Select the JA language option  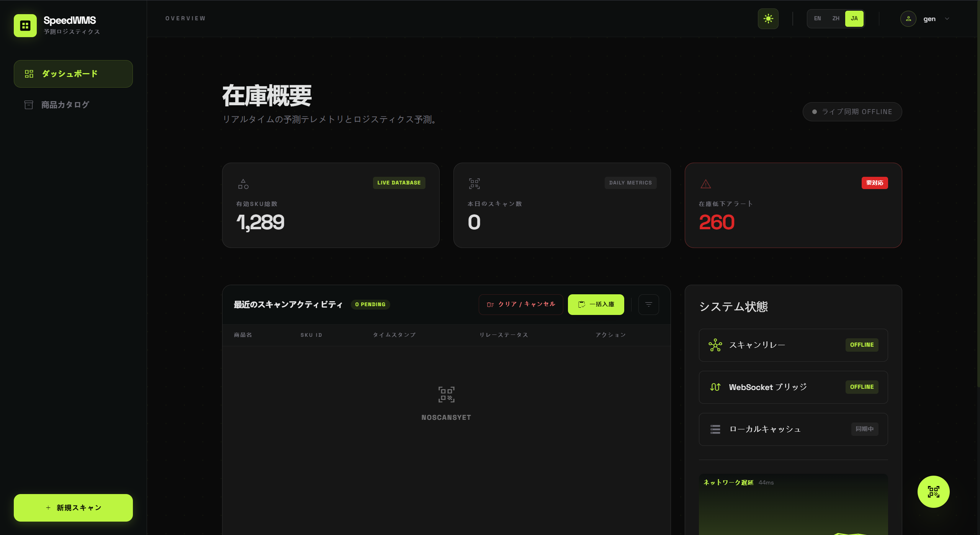pyautogui.click(x=854, y=19)
